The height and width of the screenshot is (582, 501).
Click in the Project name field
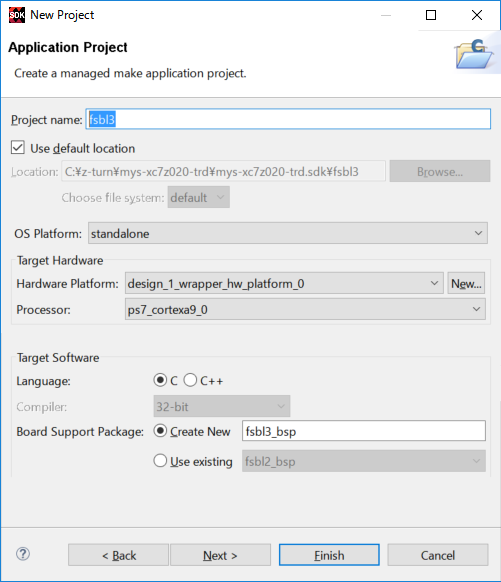(288, 119)
